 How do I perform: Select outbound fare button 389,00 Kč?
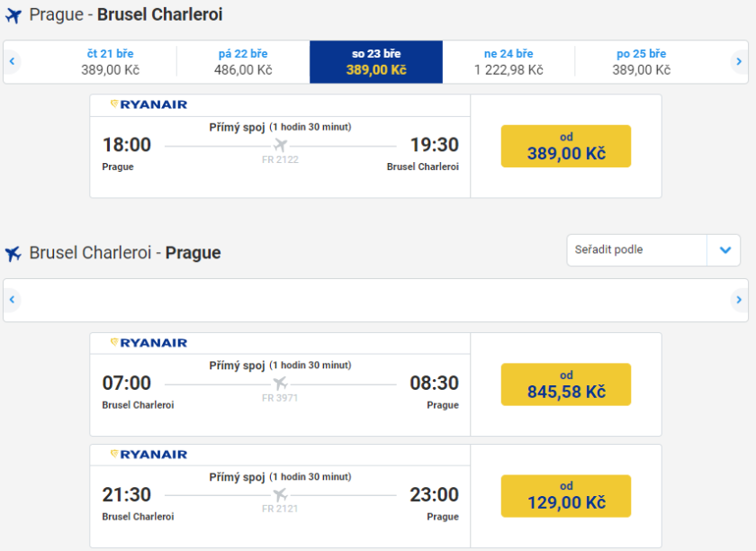click(565, 146)
